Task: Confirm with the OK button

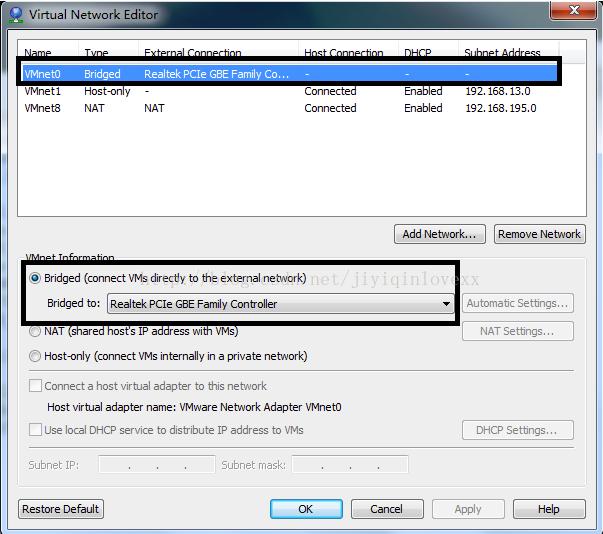Action: [x=306, y=509]
